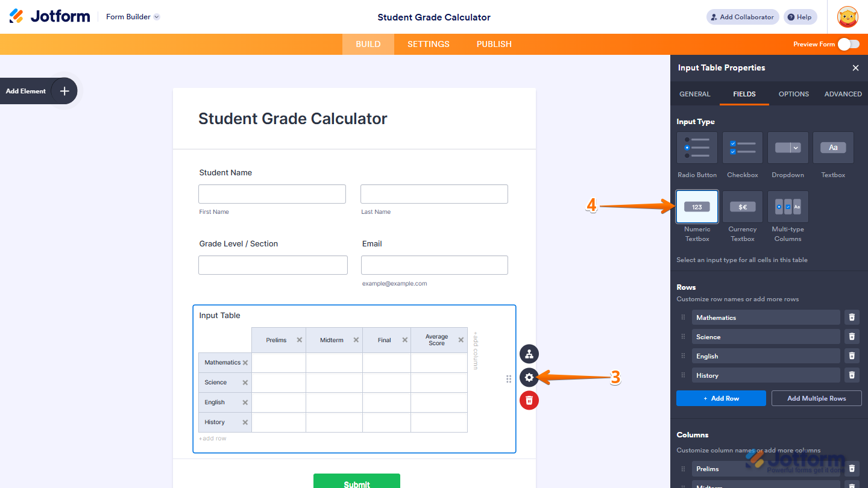Toggle the Preview Form switch
This screenshot has height=488, width=868.
point(848,44)
